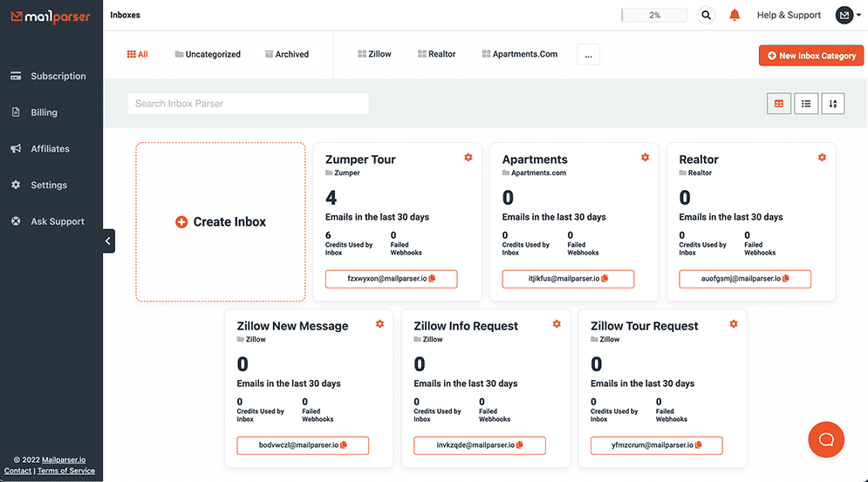Collapse the left sidebar
The width and height of the screenshot is (868, 482).
(108, 241)
